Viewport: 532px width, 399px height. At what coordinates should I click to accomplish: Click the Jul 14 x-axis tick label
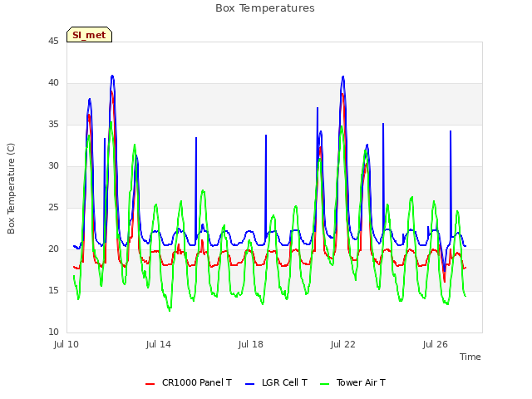click(x=159, y=344)
